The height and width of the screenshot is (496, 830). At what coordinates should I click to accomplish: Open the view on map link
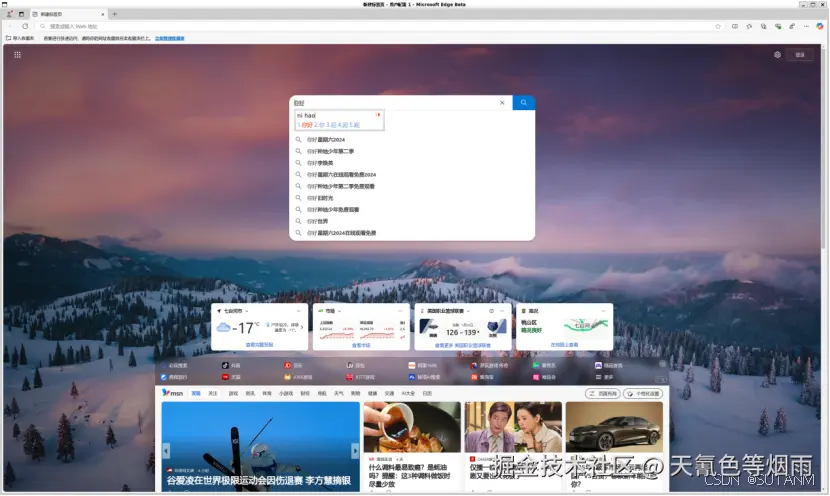coord(564,345)
